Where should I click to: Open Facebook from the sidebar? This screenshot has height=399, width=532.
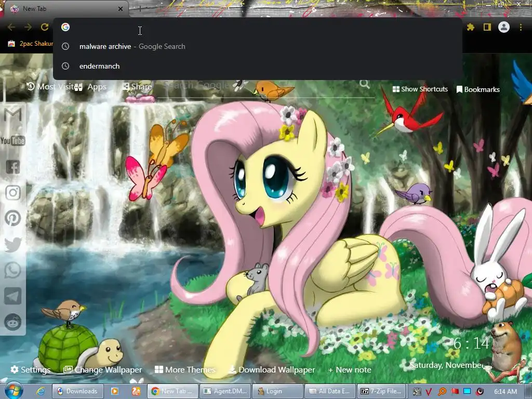(13, 167)
